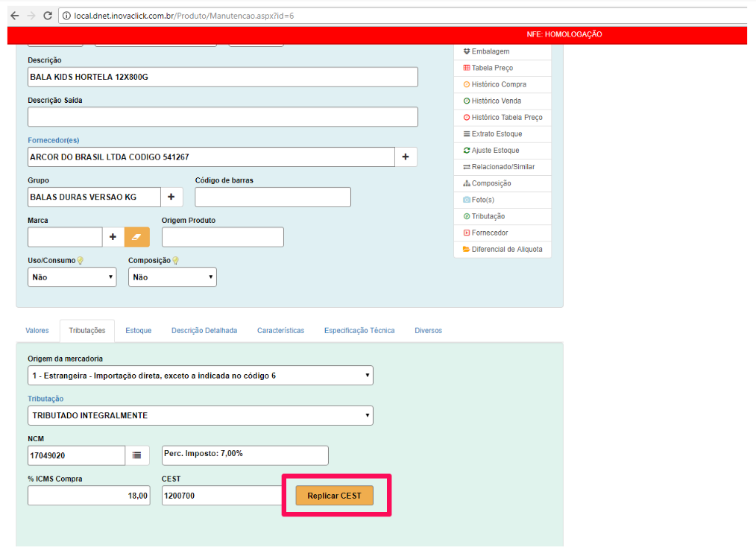This screenshot has height=559, width=756.
Task: Click into the Descrição Saída field
Action: tap(222, 117)
